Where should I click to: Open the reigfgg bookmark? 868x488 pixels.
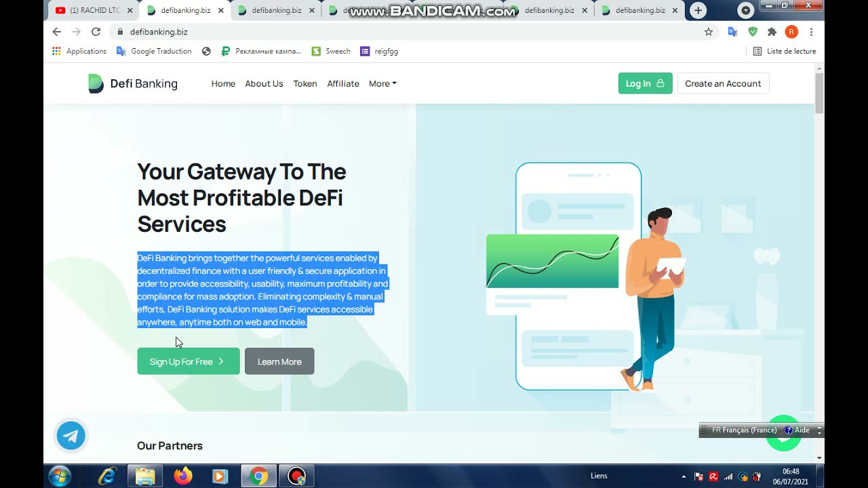click(379, 51)
